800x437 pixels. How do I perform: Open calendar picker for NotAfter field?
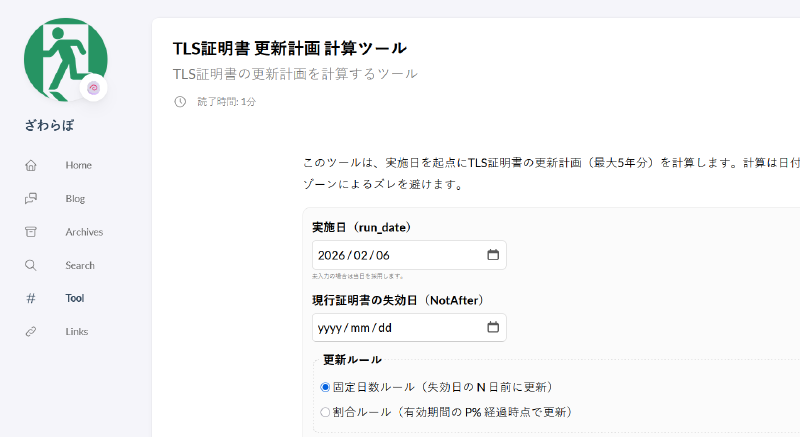pos(493,327)
